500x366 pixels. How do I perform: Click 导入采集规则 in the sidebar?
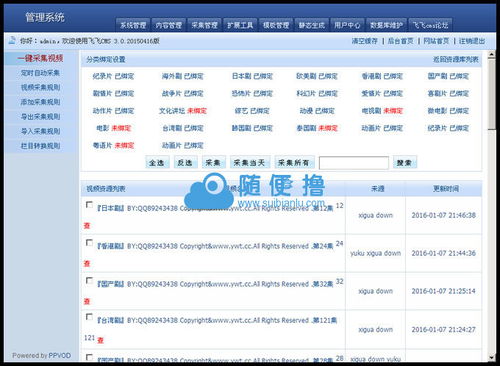coord(40,131)
